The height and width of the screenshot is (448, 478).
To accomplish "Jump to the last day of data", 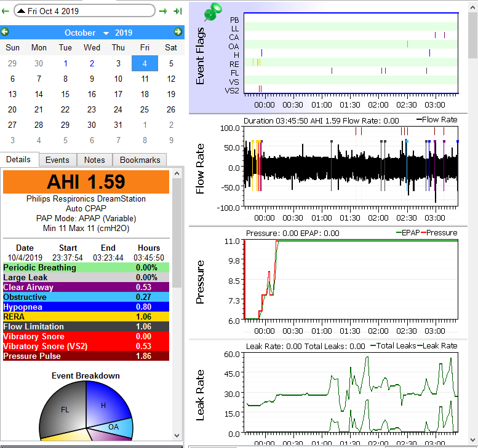I will point(178,11).
